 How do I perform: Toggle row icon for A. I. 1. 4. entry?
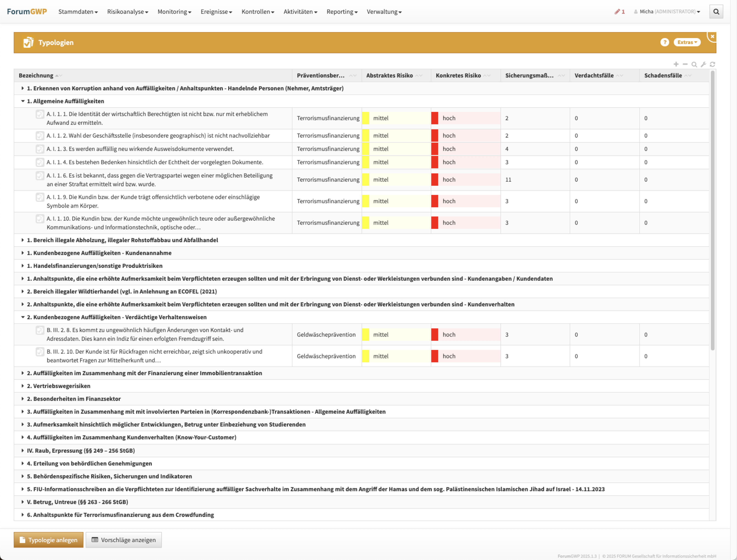tap(40, 162)
